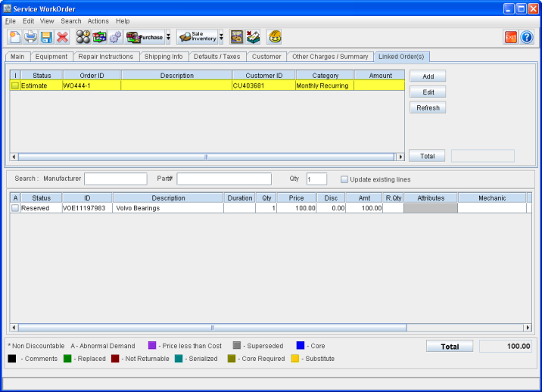542x392 pixels.
Task: Select the Volvo Bearings description cell
Action: coord(168,208)
